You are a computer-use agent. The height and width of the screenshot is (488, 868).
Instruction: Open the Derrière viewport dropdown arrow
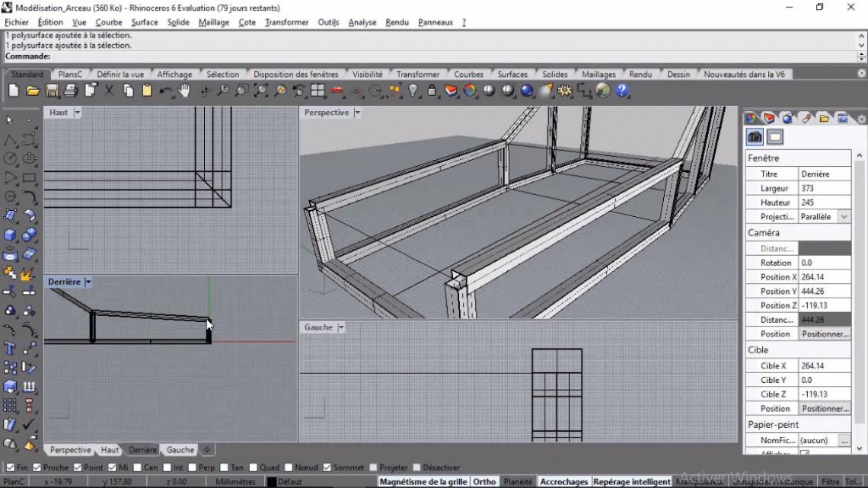88,282
